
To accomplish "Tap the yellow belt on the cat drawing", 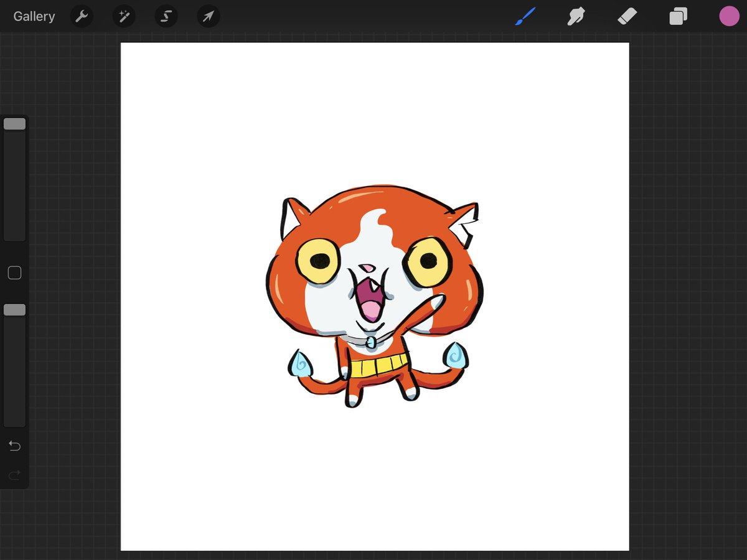I will click(x=378, y=365).
